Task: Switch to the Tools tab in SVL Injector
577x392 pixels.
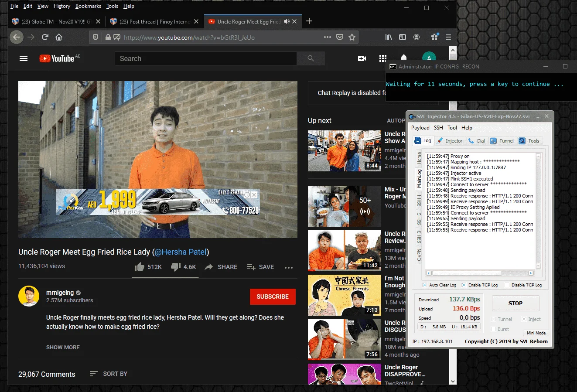Action: [529, 141]
